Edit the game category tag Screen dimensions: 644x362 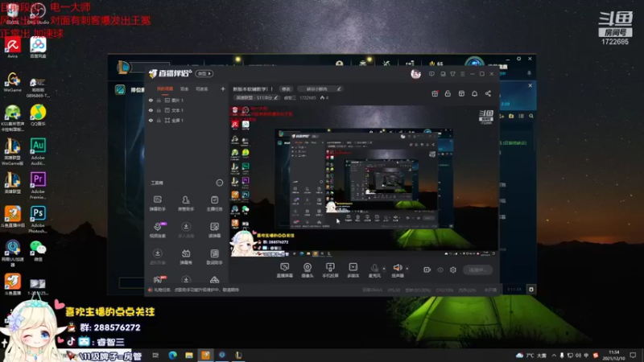(256, 97)
